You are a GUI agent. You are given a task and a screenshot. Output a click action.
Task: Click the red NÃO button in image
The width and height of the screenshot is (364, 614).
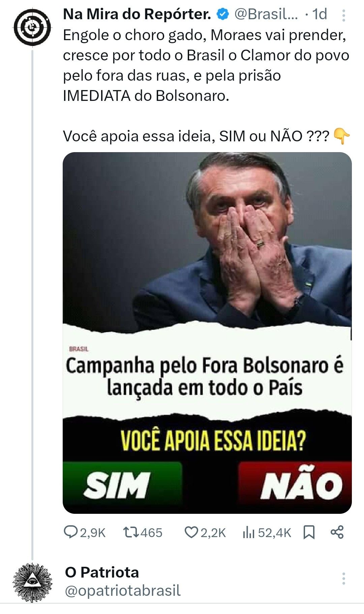coord(295,484)
